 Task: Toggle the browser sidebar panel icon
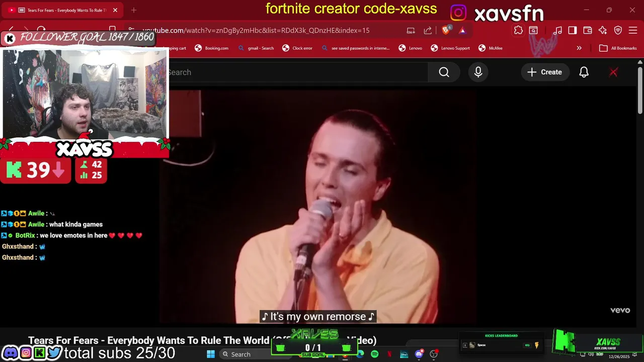click(x=573, y=30)
